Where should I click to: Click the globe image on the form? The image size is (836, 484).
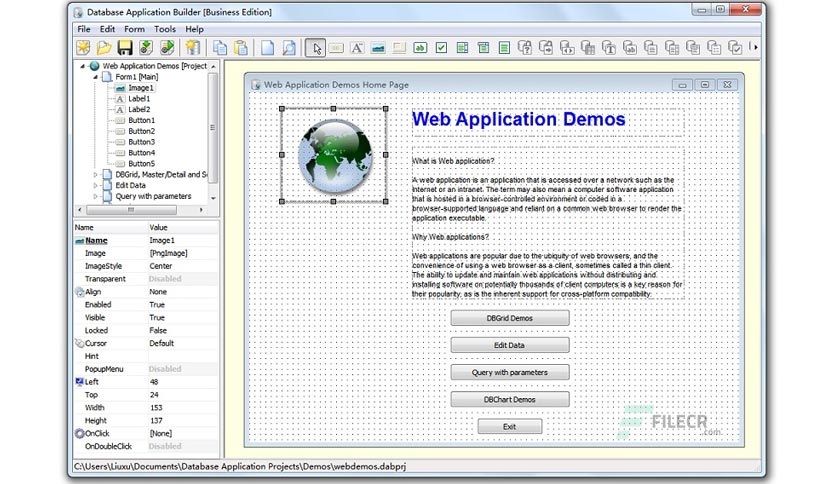[335, 156]
